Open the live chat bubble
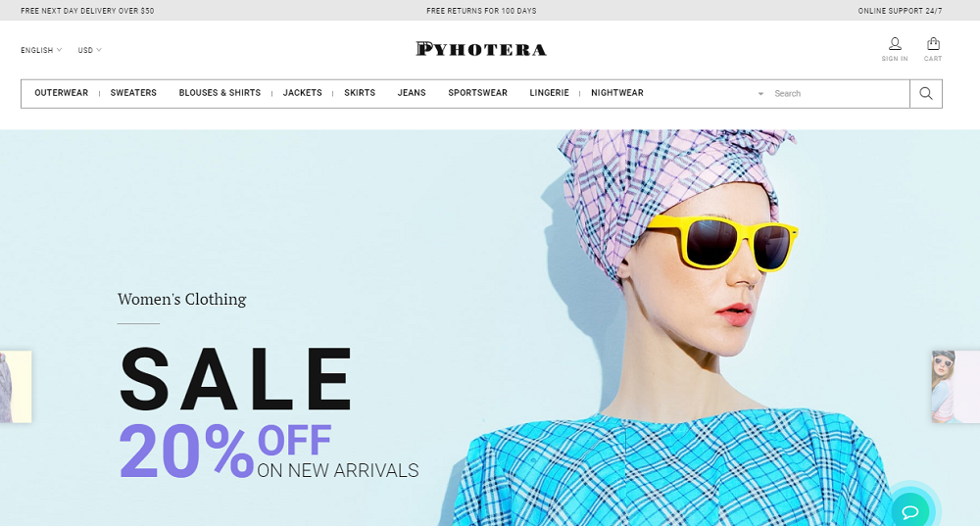The height and width of the screenshot is (526, 980). click(x=910, y=511)
